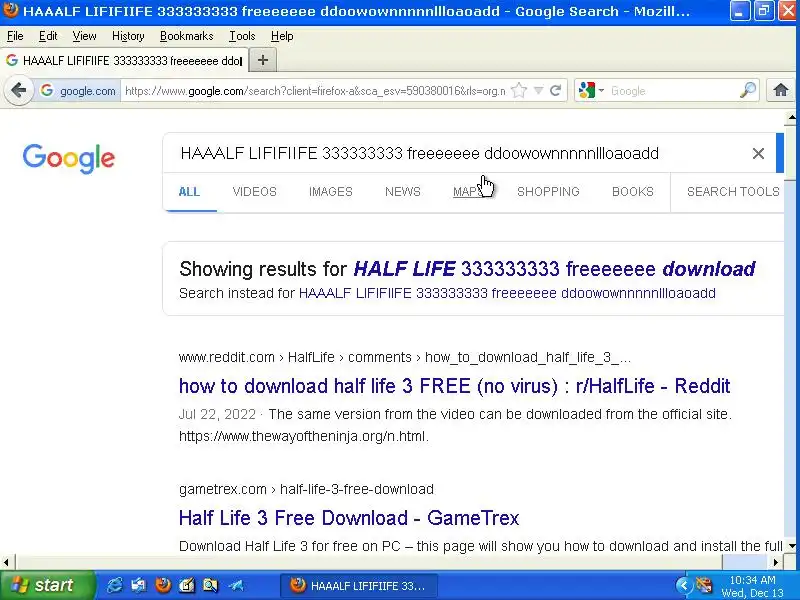Launch Firefox from the quick launch bar
This screenshot has height=600, width=800.
[x=163, y=585]
